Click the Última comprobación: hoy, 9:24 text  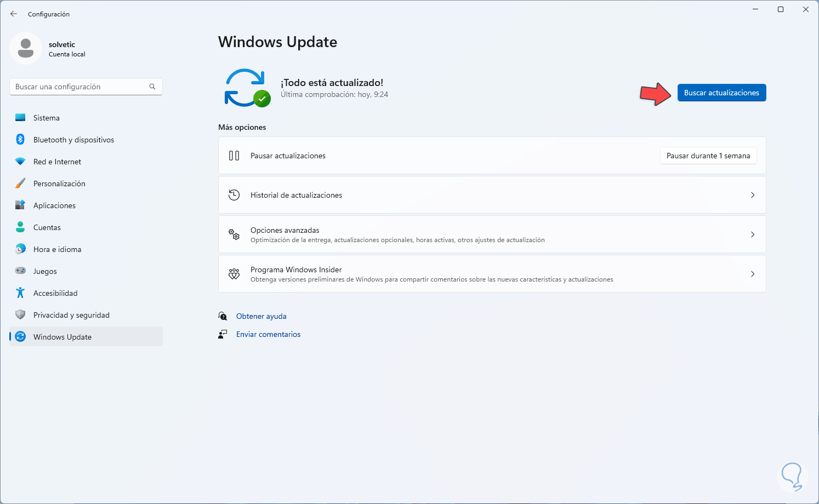pyautogui.click(x=334, y=94)
